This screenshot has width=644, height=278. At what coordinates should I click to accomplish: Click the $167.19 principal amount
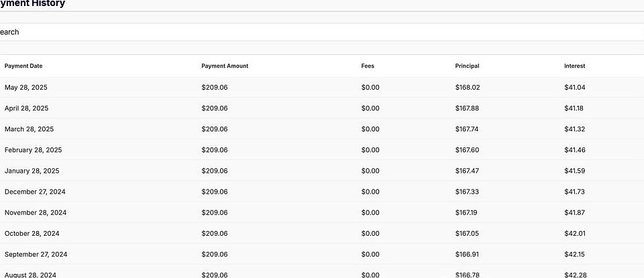pyautogui.click(x=468, y=212)
